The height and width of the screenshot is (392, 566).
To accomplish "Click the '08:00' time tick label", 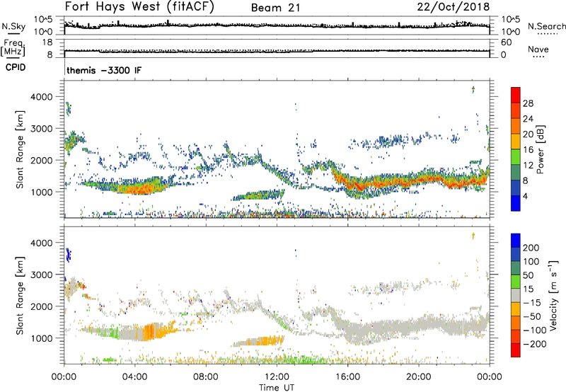I will [206, 377].
